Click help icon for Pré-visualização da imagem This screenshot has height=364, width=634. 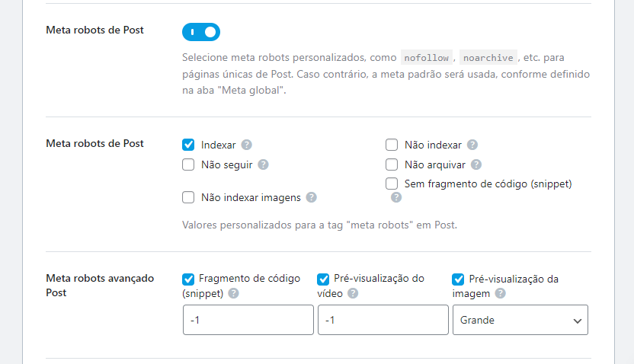(x=500, y=293)
